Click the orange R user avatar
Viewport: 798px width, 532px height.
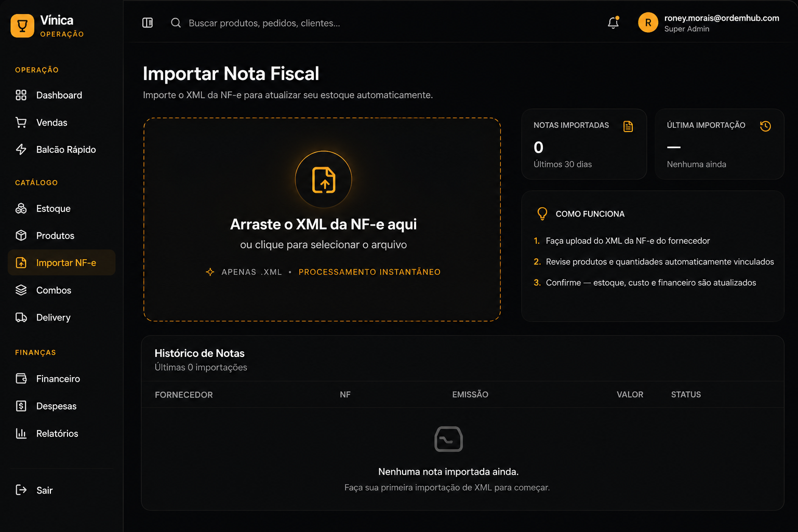click(x=648, y=23)
